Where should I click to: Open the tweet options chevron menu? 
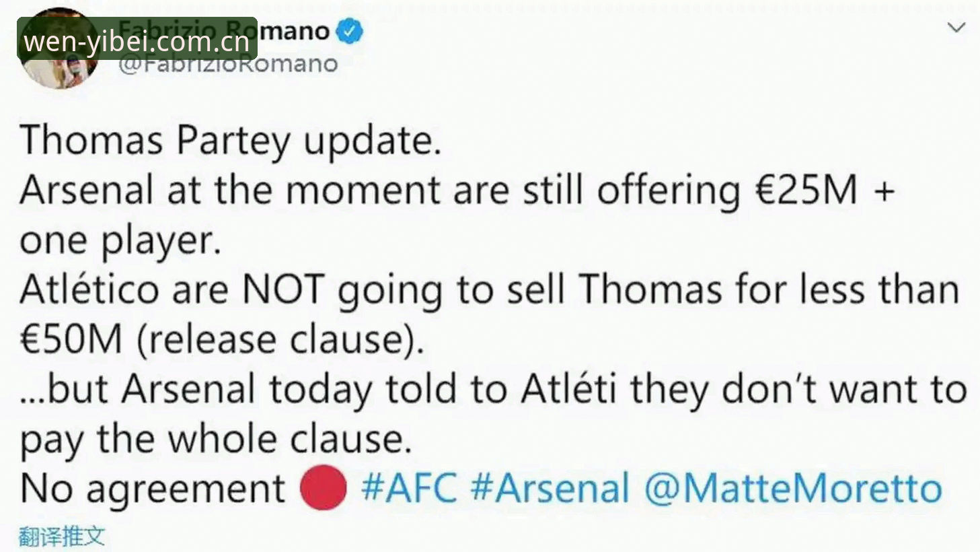click(x=956, y=28)
